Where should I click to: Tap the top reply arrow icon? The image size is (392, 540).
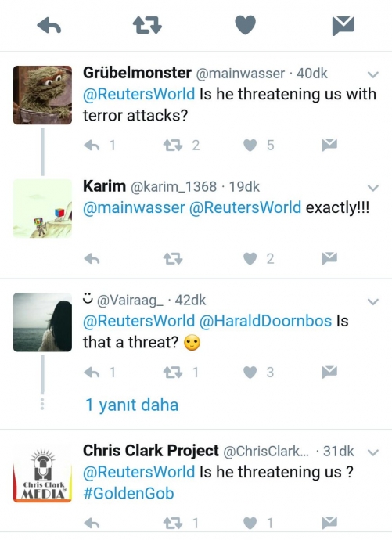pos(49,26)
